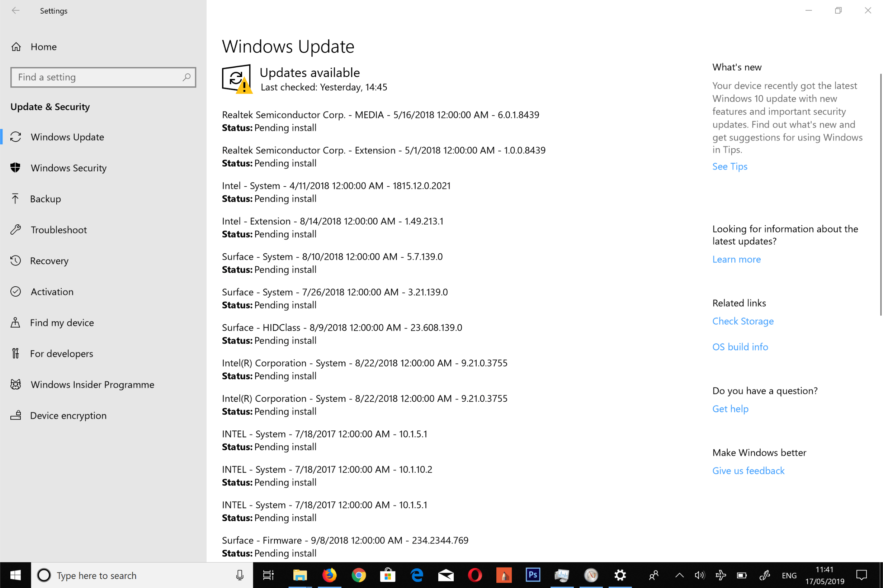Select the Backup section
The width and height of the screenshot is (883, 588).
point(46,199)
